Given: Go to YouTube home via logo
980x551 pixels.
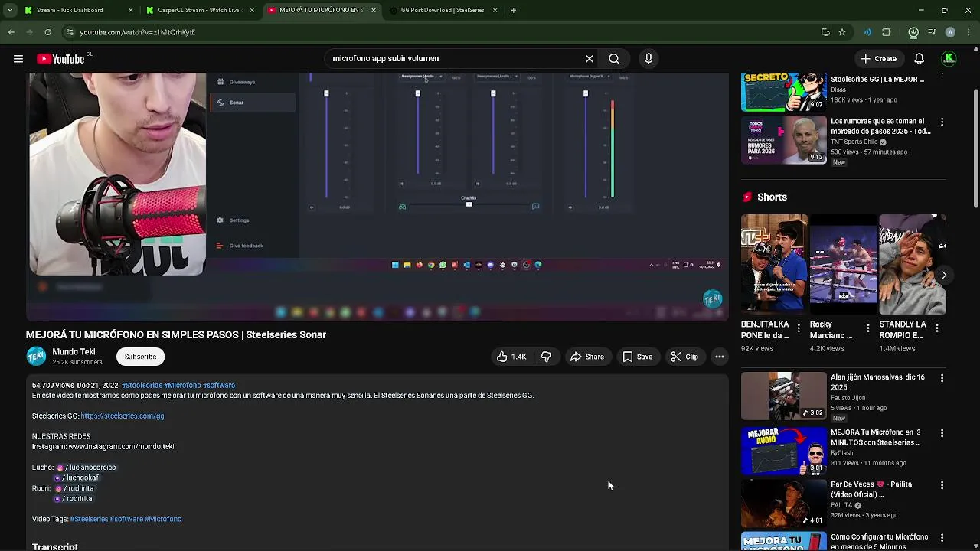Looking at the screenshot, I should click(60, 59).
